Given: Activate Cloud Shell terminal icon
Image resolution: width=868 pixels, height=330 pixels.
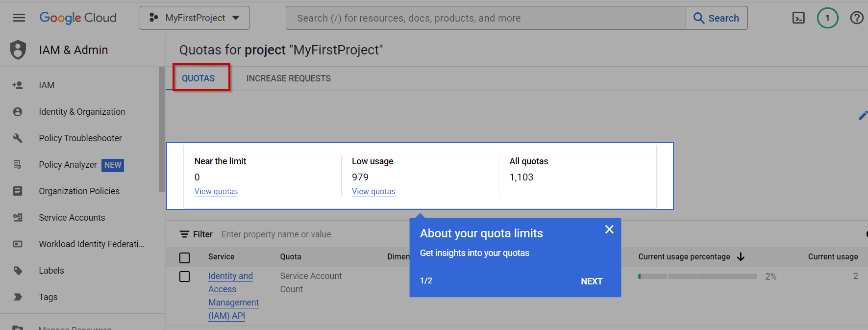Looking at the screenshot, I should [798, 18].
